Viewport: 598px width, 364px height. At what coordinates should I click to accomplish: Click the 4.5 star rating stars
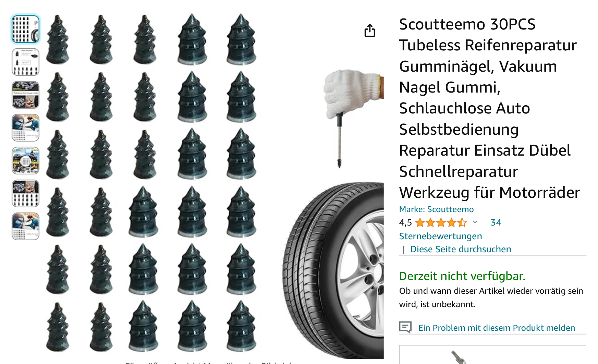pyautogui.click(x=441, y=223)
